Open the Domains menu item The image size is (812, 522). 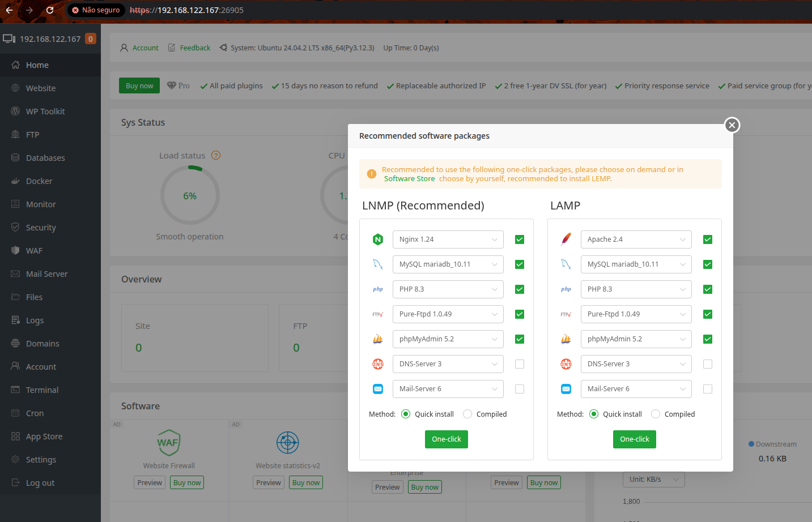click(x=50, y=344)
